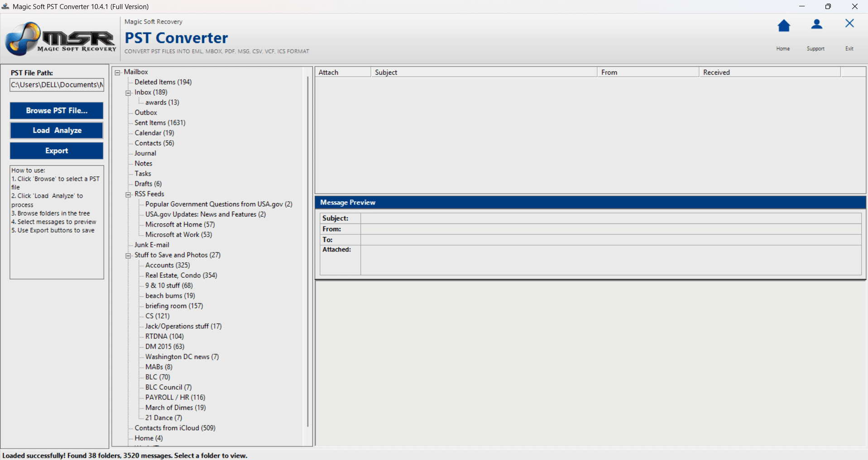This screenshot has height=460, width=868.
Task: Select the Outbox folder
Action: tap(146, 113)
